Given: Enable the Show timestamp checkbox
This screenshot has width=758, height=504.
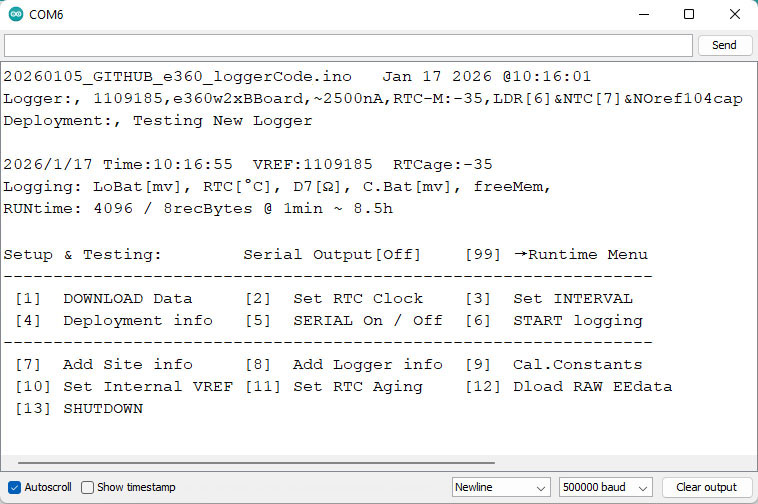Looking at the screenshot, I should coord(88,487).
